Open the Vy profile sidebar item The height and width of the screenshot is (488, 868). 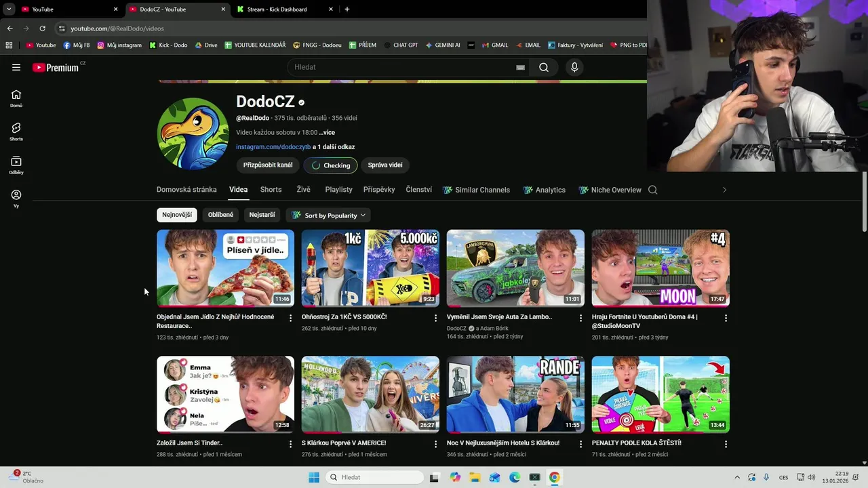[16, 199]
